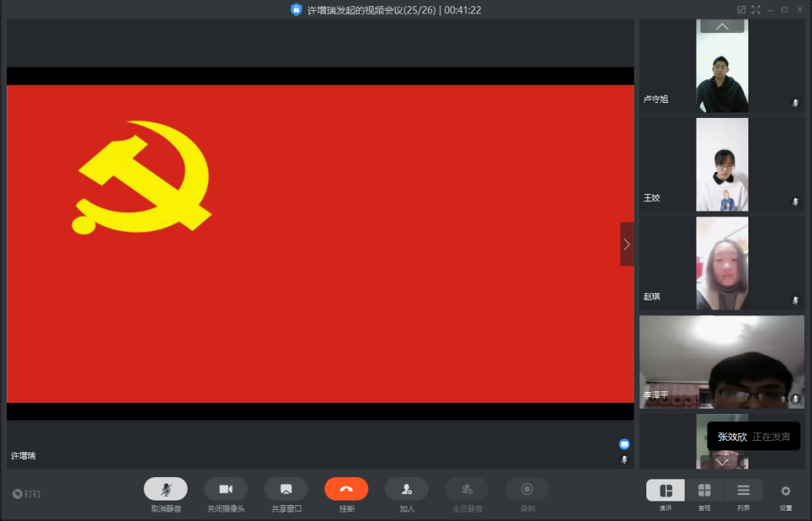The image size is (812, 521).
Task: Click the blue shield security icon in title
Action: point(296,9)
